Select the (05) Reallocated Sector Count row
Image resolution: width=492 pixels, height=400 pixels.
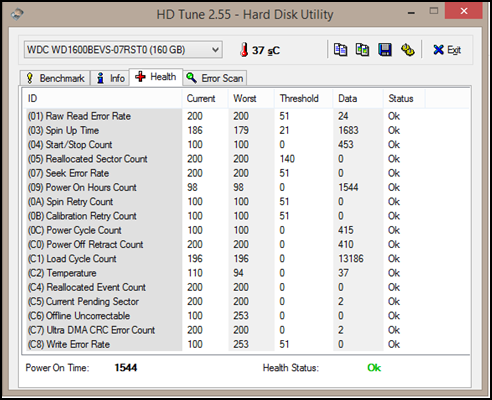click(x=247, y=159)
